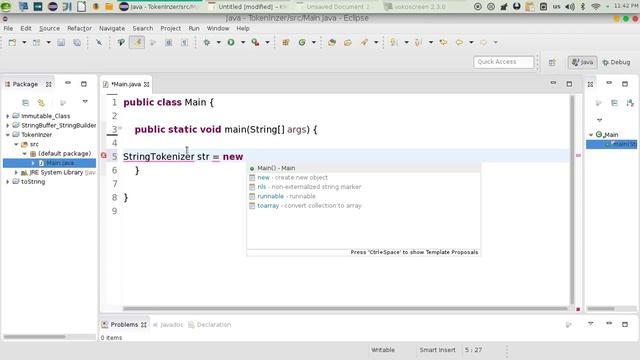Choose 'toarray - convert collection to array' template

(x=364, y=206)
